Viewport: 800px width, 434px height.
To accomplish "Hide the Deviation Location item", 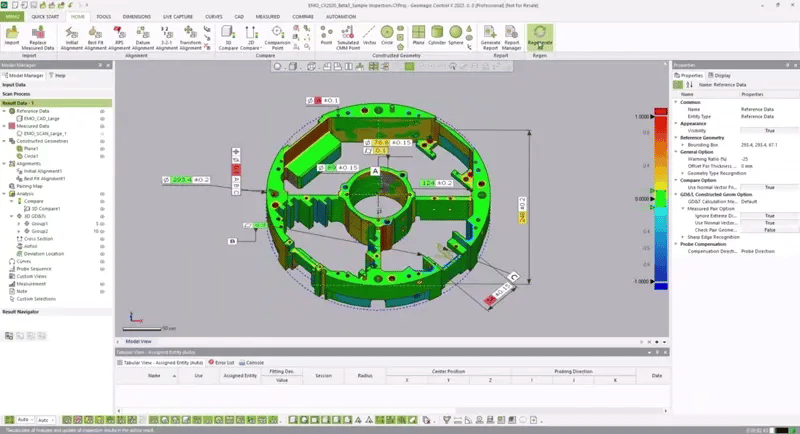I will tap(103, 253).
